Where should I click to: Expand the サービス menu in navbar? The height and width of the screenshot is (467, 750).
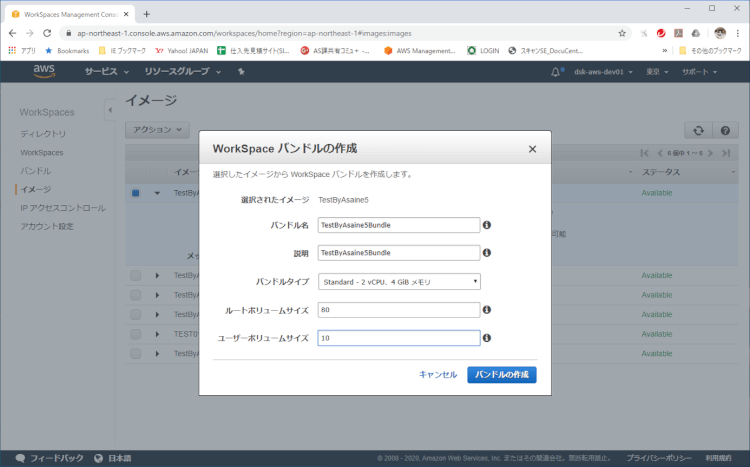click(x=107, y=72)
